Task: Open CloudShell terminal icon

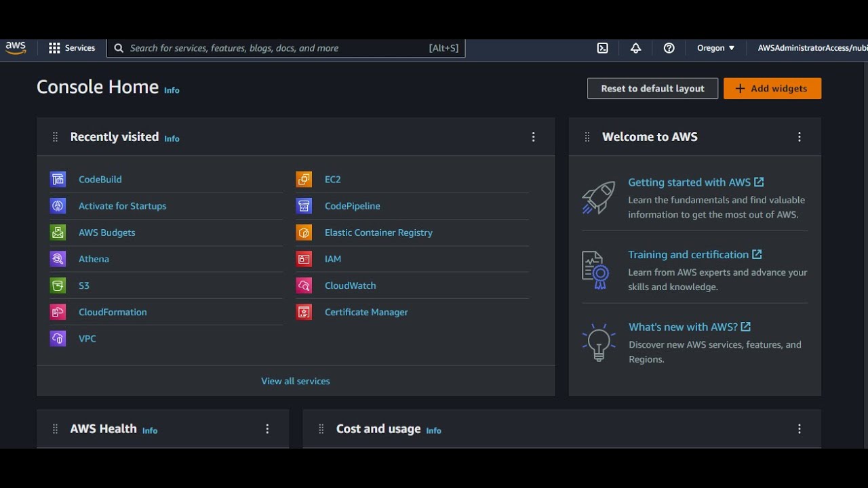Action: click(602, 48)
